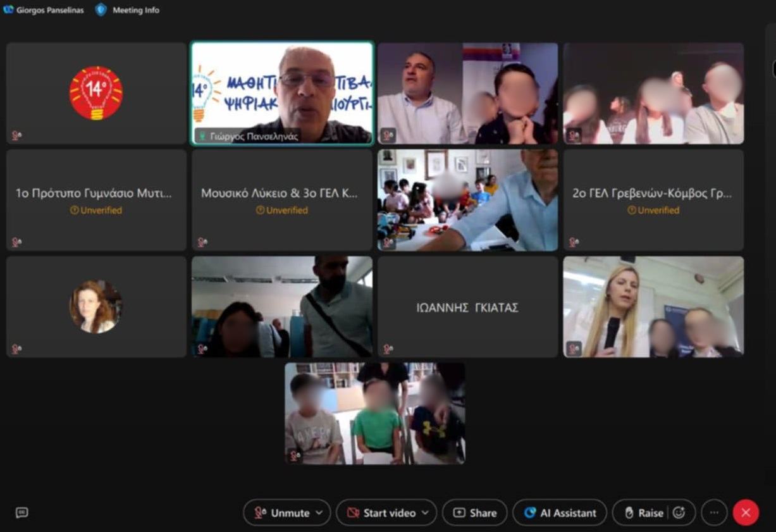
Task: Click the red leave meeting button
Action: pos(746,513)
